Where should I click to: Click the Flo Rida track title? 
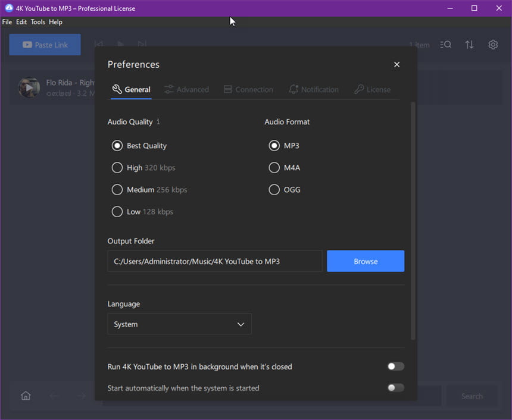tap(70, 83)
